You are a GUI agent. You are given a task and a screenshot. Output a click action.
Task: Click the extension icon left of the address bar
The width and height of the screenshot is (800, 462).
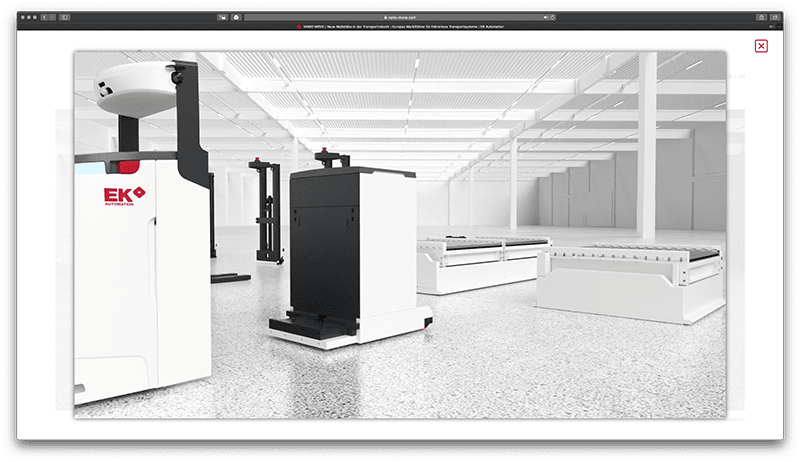coord(222,17)
